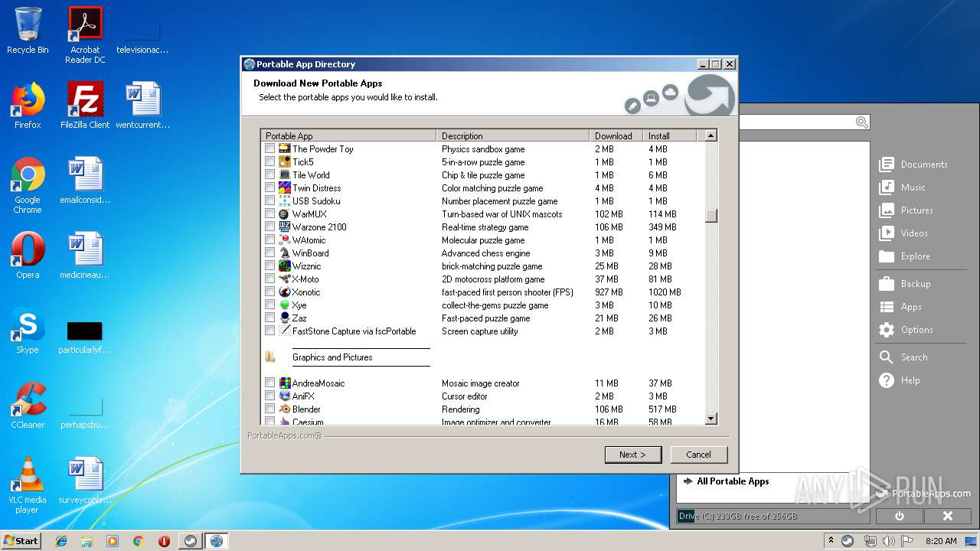The height and width of the screenshot is (551, 980).
Task: Click the scrollbar thumb in app list
Action: coord(711,216)
